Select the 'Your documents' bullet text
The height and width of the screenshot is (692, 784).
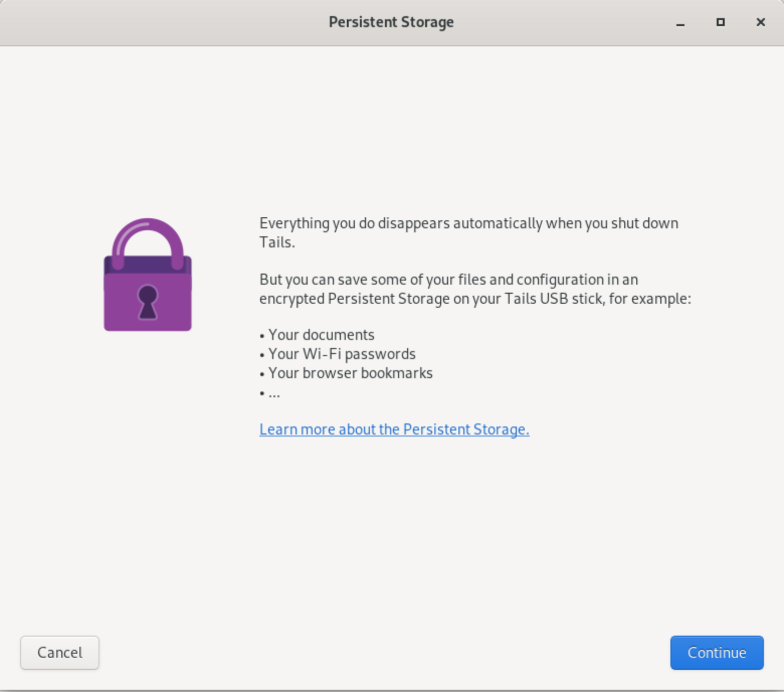[322, 335]
